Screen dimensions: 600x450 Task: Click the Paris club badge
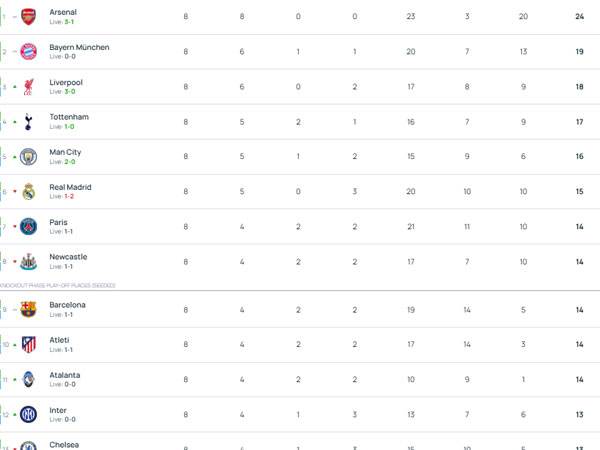(x=28, y=226)
